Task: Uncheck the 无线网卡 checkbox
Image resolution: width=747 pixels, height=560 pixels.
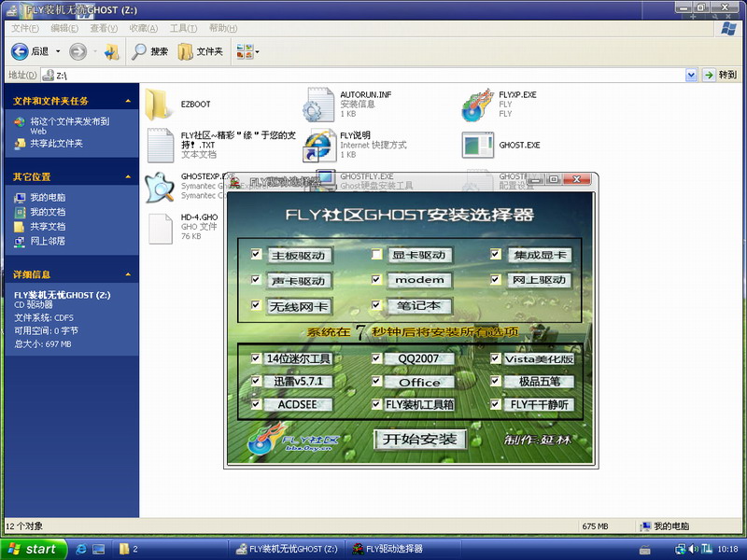Action: coord(256,305)
